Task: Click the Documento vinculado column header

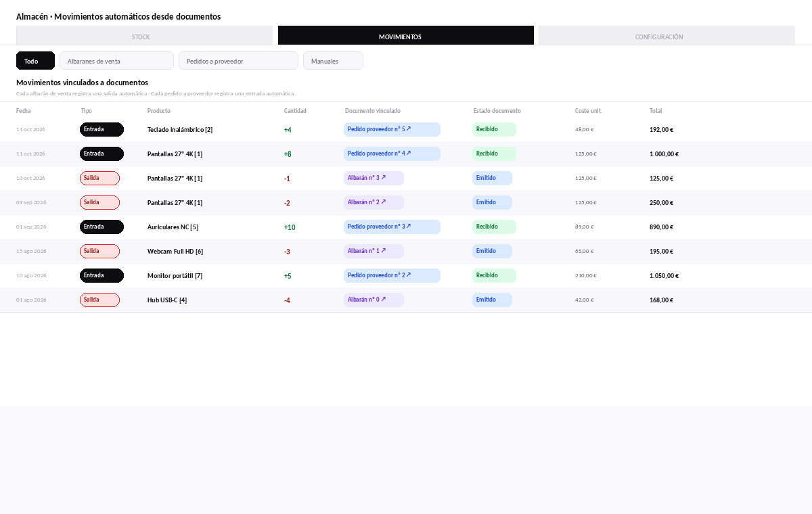Action: (x=373, y=111)
